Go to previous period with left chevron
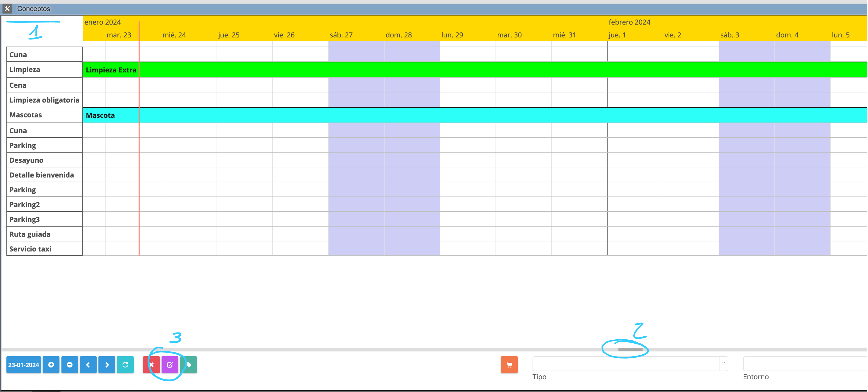 [x=88, y=365]
